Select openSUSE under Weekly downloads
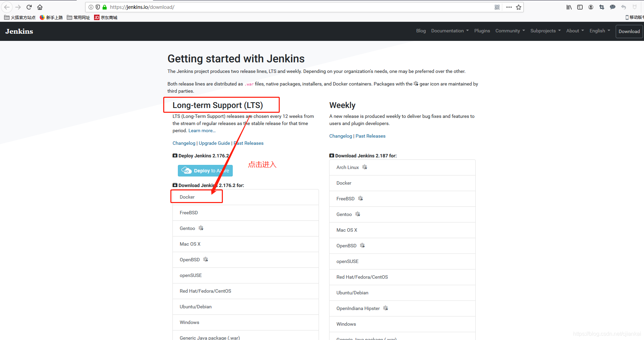This screenshot has width=644, height=340. click(402, 261)
